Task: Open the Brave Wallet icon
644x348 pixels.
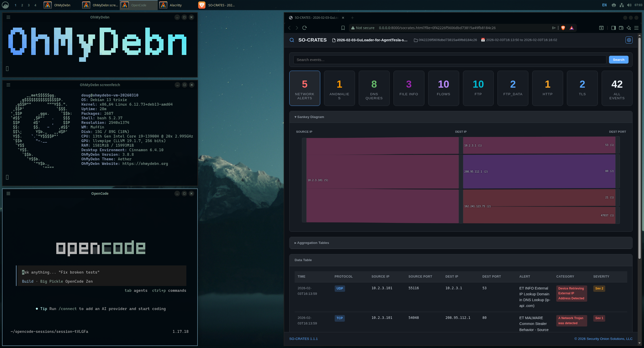Action: (621, 28)
